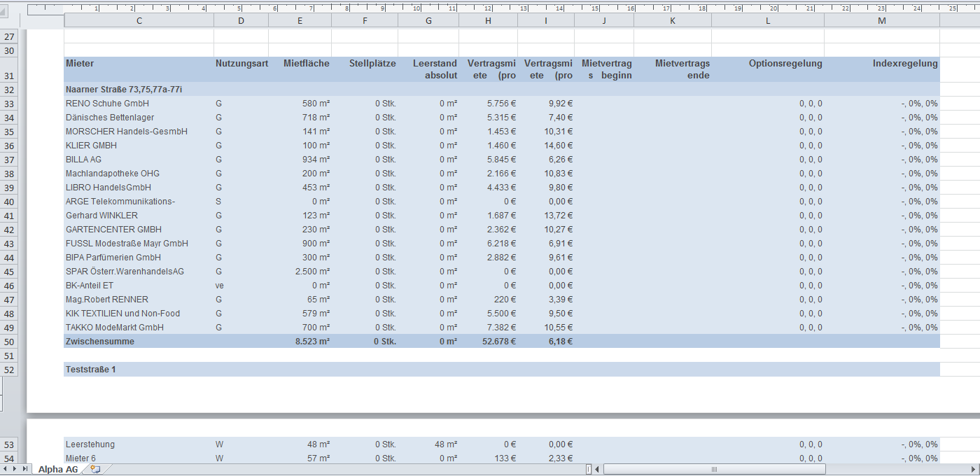This screenshot has height=476, width=980.
Task: Select the KIK TEXTILIEN und Non-Food cell
Action: click(x=139, y=314)
